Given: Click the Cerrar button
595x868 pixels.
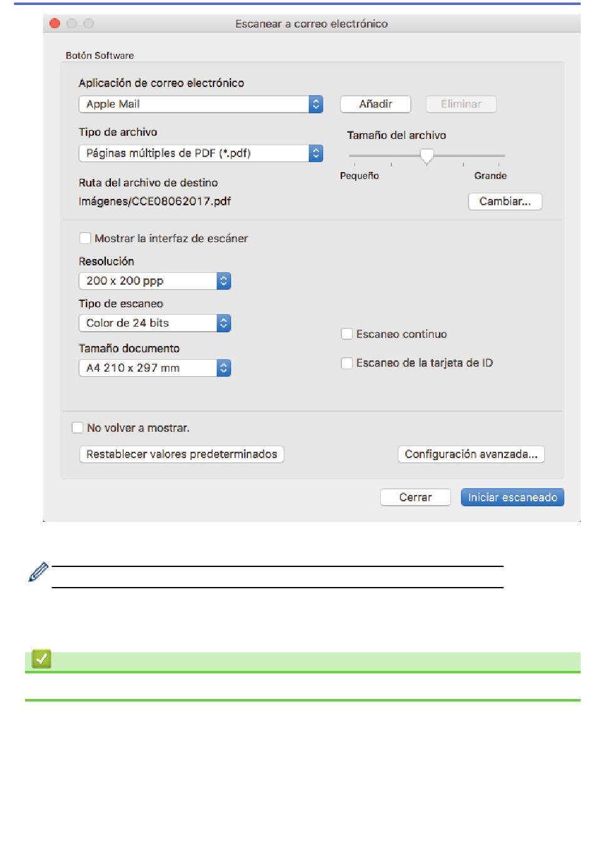Looking at the screenshot, I should point(415,498).
